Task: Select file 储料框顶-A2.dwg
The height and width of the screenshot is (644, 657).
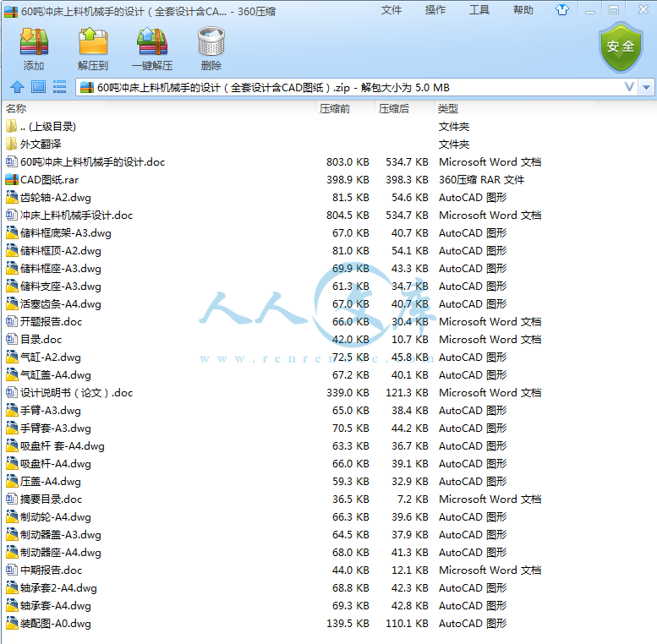Action: [x=61, y=251]
